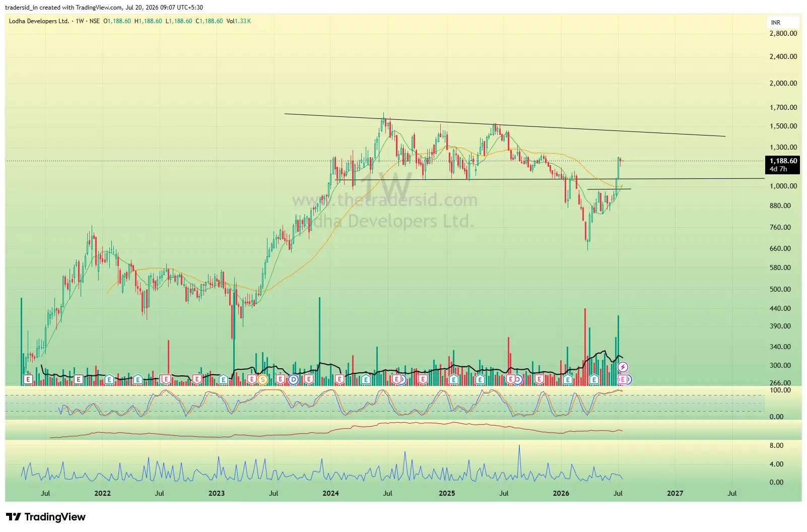Click the teal E earnings marker at January 2026

(x=568, y=379)
